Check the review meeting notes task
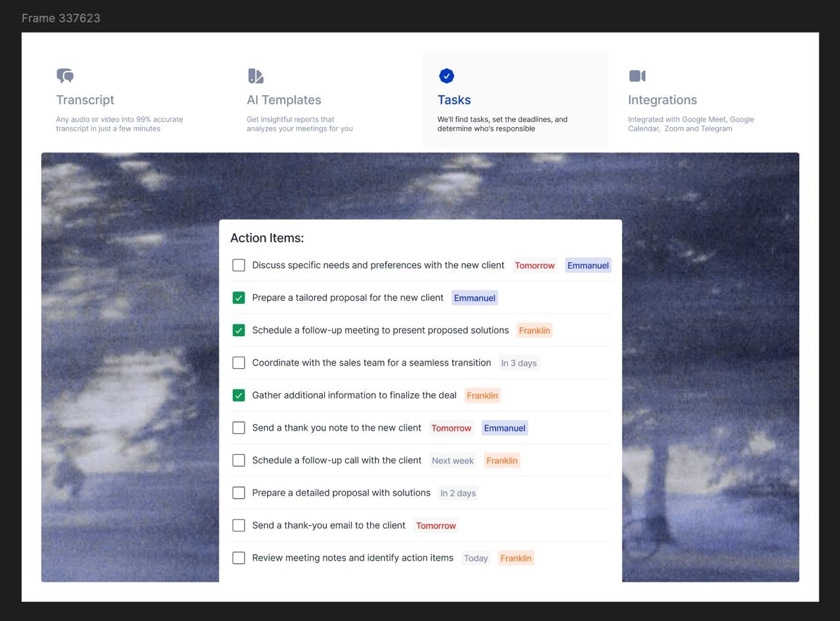This screenshot has height=621, width=840. 238,557
